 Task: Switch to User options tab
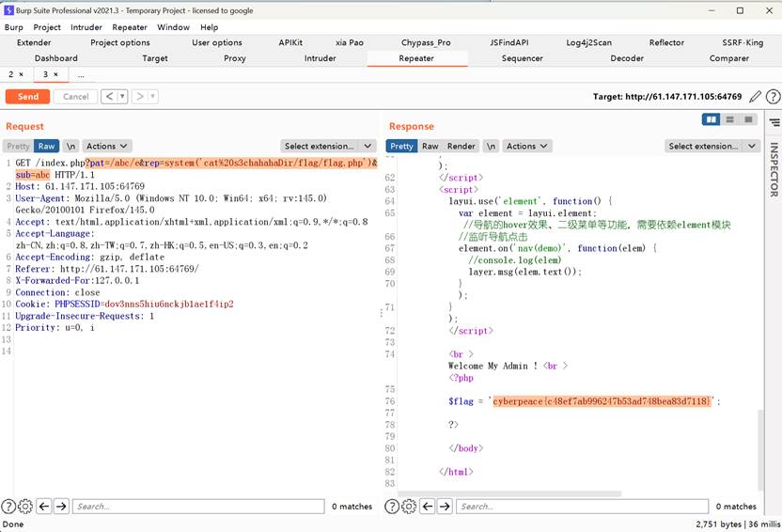(217, 42)
